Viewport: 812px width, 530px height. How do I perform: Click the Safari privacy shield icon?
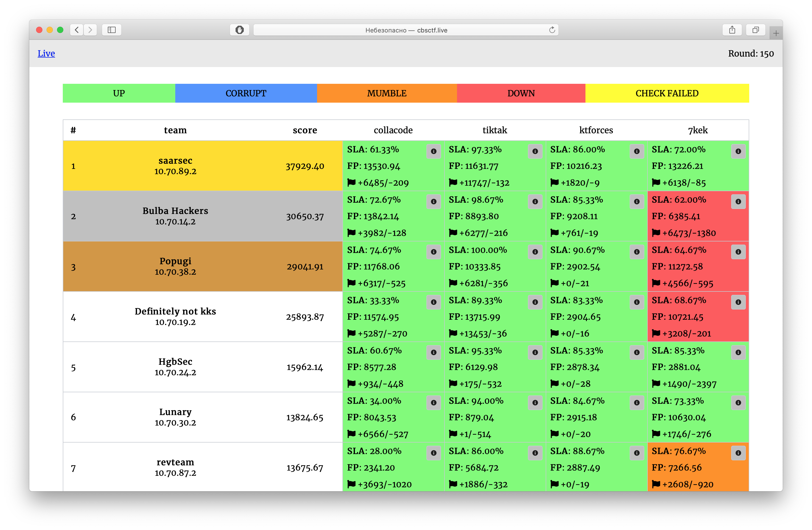240,30
